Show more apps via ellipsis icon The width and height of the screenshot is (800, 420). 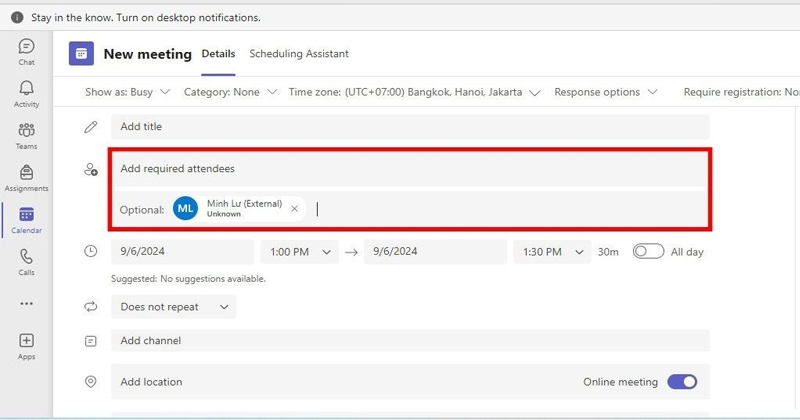(27, 304)
